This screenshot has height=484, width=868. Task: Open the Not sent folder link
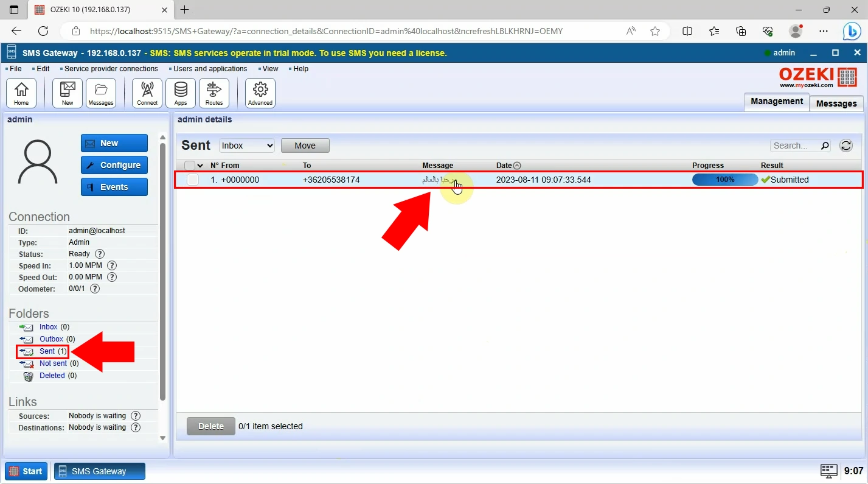(x=54, y=363)
